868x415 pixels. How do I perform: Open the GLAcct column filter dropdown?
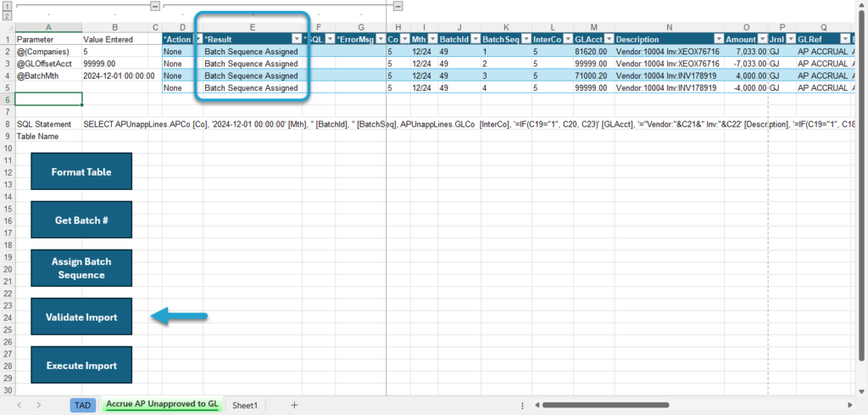tap(609, 39)
